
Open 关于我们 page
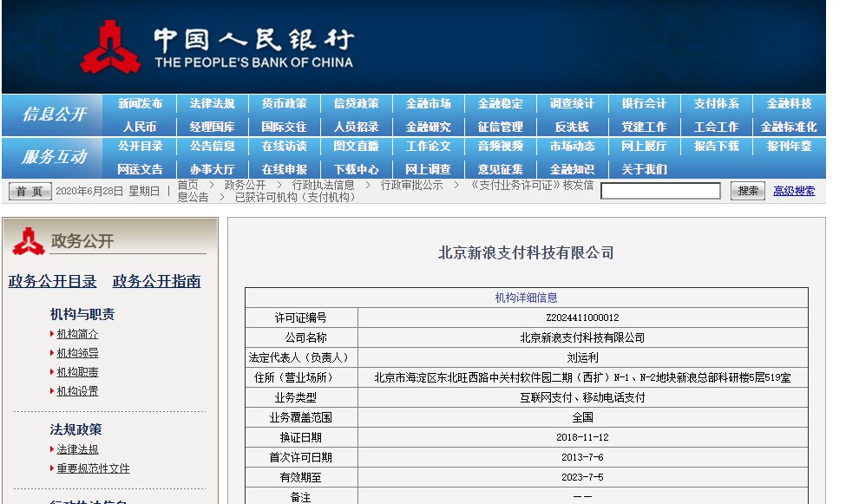(x=644, y=169)
